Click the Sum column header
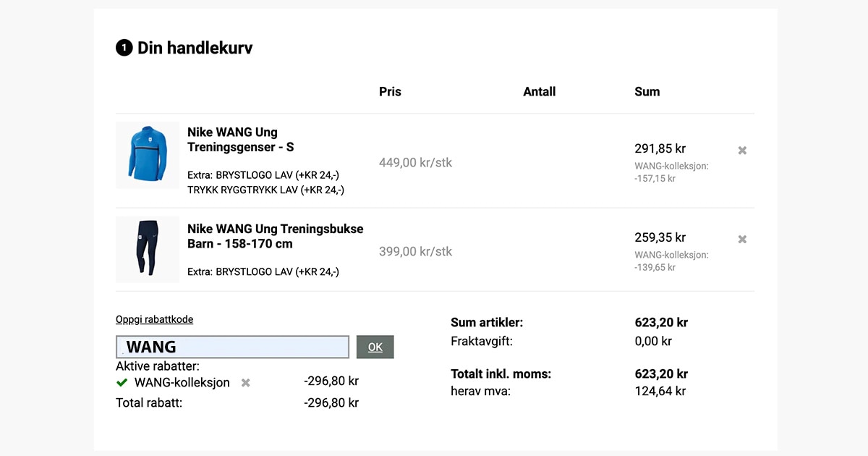The width and height of the screenshot is (868, 456). [647, 91]
